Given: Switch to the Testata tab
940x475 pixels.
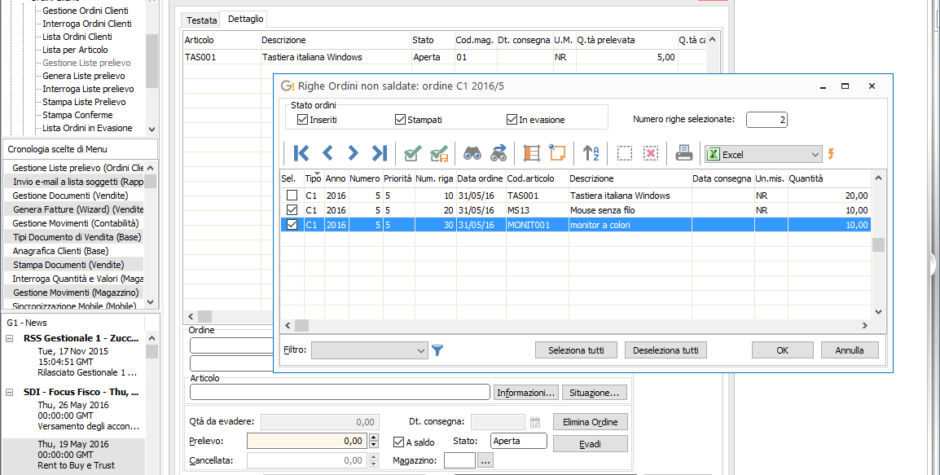Looking at the screenshot, I should click(x=201, y=20).
